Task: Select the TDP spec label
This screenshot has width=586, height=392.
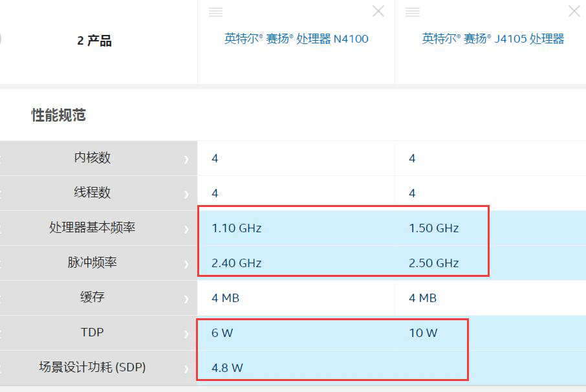Action: coord(92,332)
